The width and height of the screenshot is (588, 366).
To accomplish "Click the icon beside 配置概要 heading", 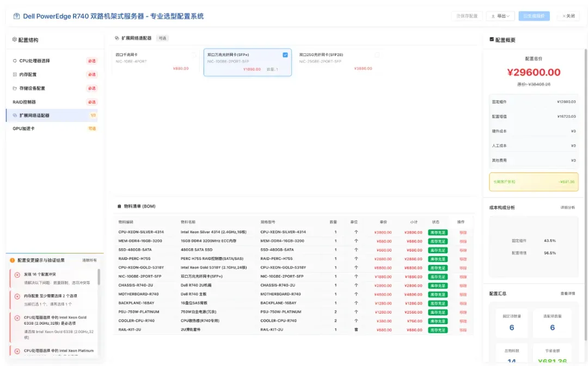I will (x=492, y=39).
